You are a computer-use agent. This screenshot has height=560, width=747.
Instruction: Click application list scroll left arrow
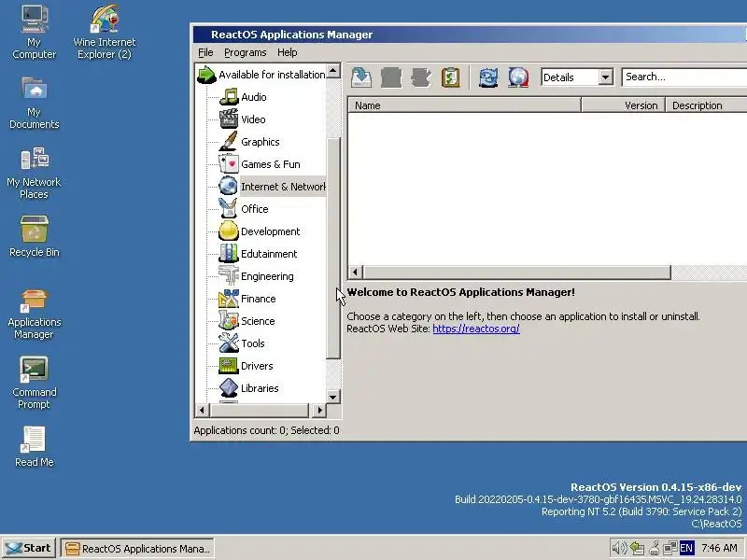355,273
